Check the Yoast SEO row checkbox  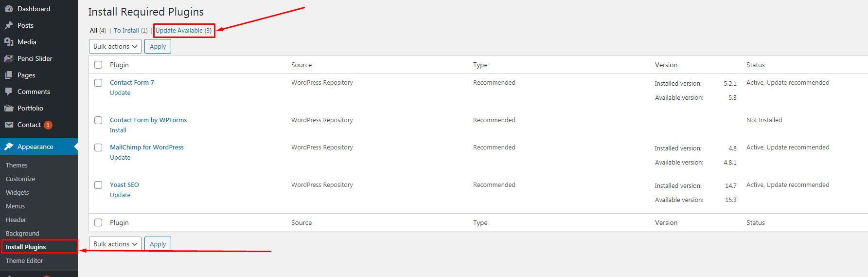(x=98, y=185)
